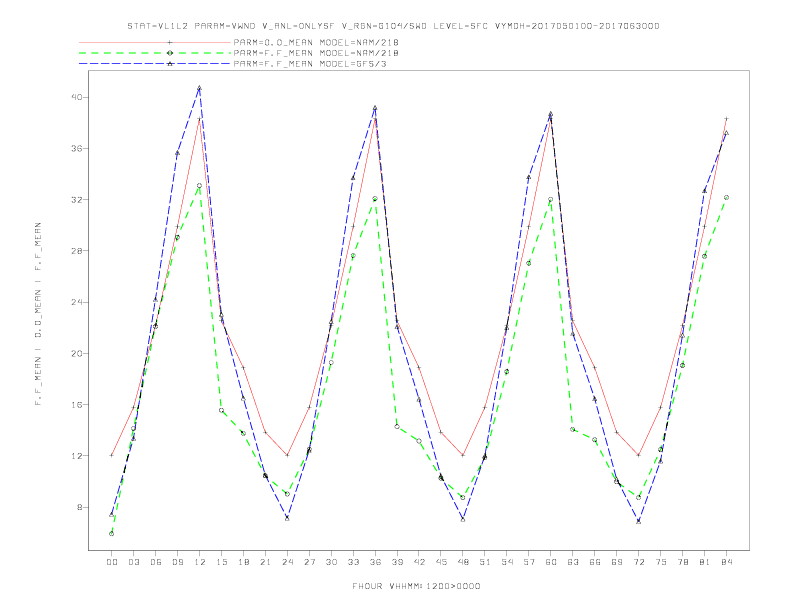Click x-axis forecast hour label 84
Viewport: 792px width, 612px height.
click(726, 562)
